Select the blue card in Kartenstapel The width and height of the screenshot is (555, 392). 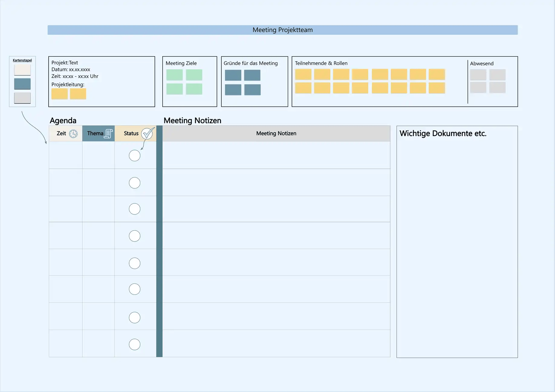pyautogui.click(x=22, y=84)
